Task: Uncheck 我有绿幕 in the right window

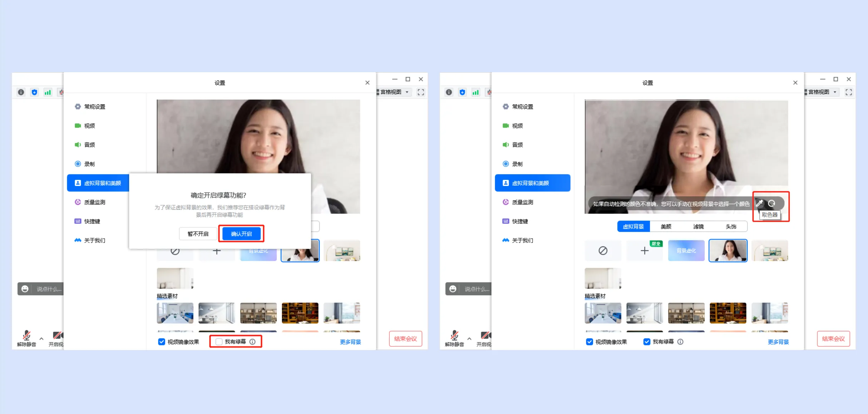Action: pyautogui.click(x=647, y=342)
